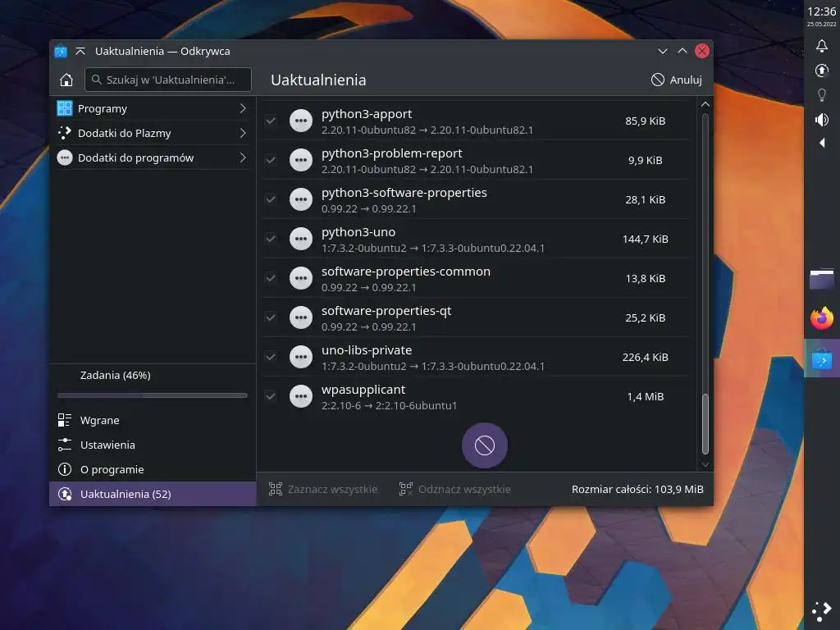Click scroll up arrow of updates list
The image size is (840, 630).
(x=705, y=104)
